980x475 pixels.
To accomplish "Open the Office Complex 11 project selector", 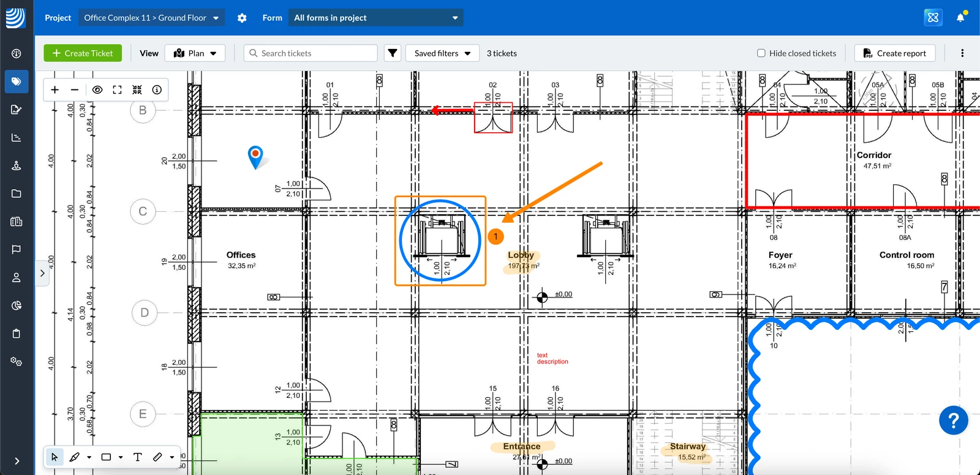I will pos(151,18).
